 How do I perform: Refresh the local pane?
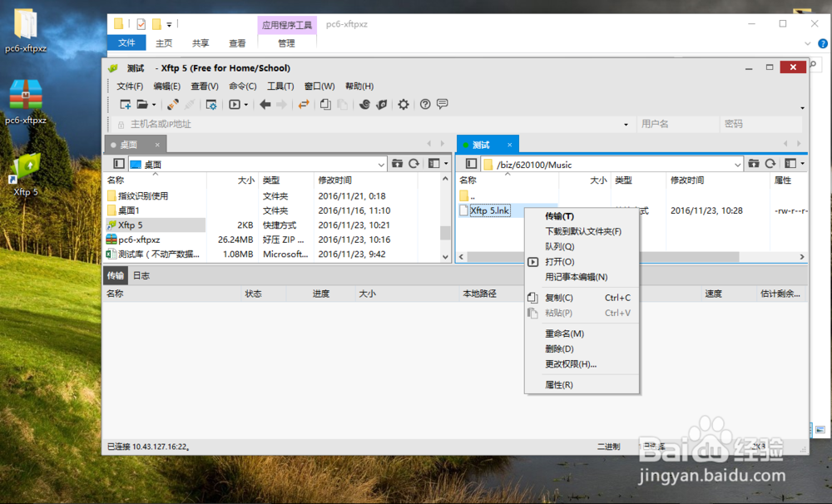point(414,164)
